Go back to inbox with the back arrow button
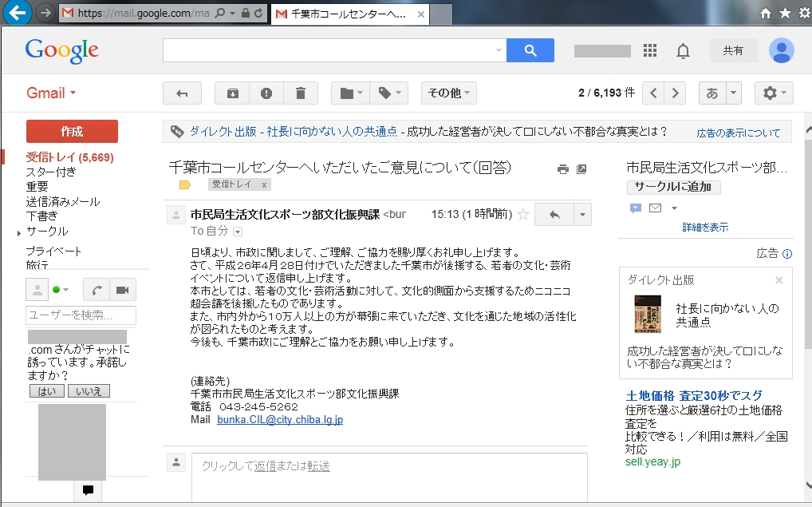 pos(183,93)
